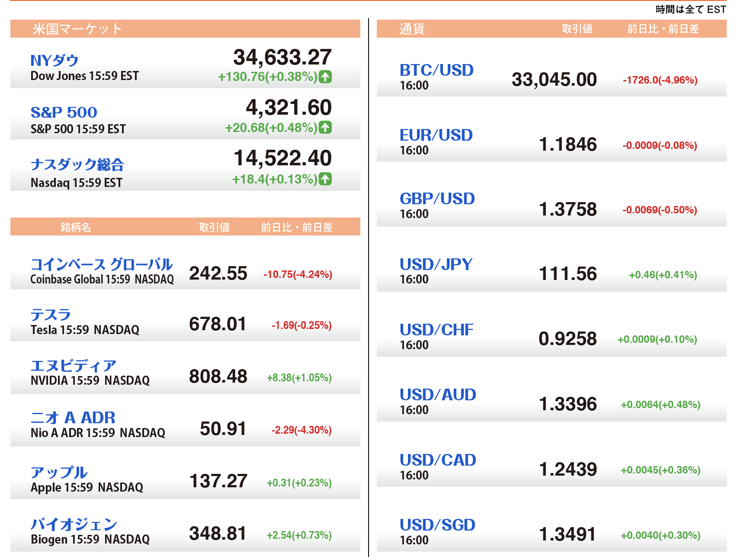Select the EUR/USD currency pair
This screenshot has width=738, height=560.
(x=436, y=135)
